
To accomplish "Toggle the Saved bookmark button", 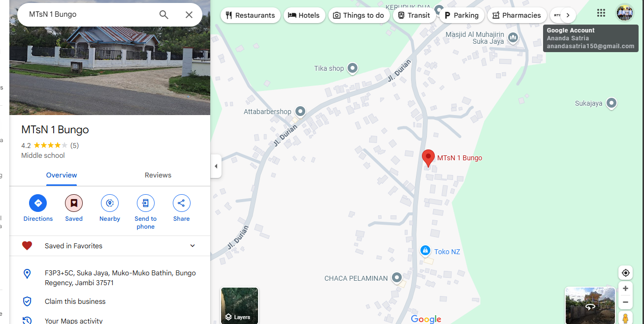I will pyautogui.click(x=74, y=203).
